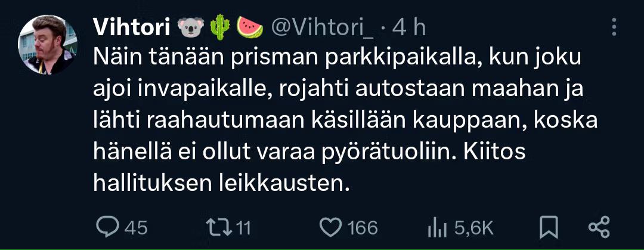The image size is (644, 250).
Task: Open Vihtori's profile picture avatar
Action: click(x=48, y=44)
